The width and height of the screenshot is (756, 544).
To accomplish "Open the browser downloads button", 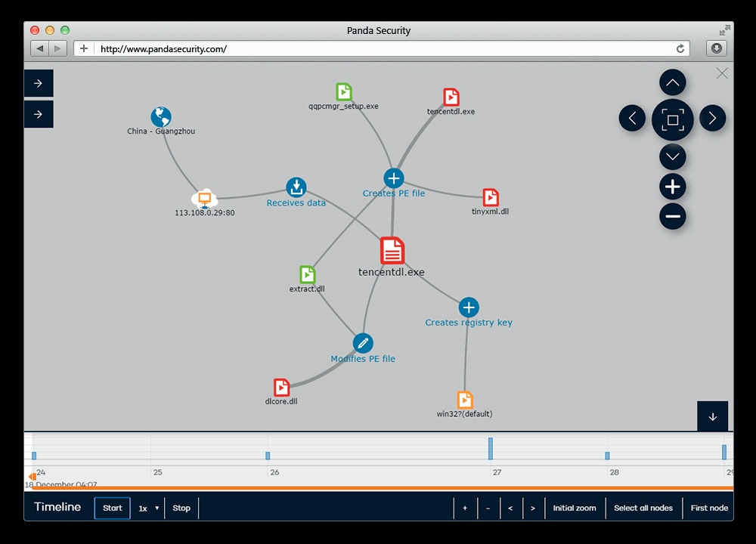I will [x=717, y=48].
